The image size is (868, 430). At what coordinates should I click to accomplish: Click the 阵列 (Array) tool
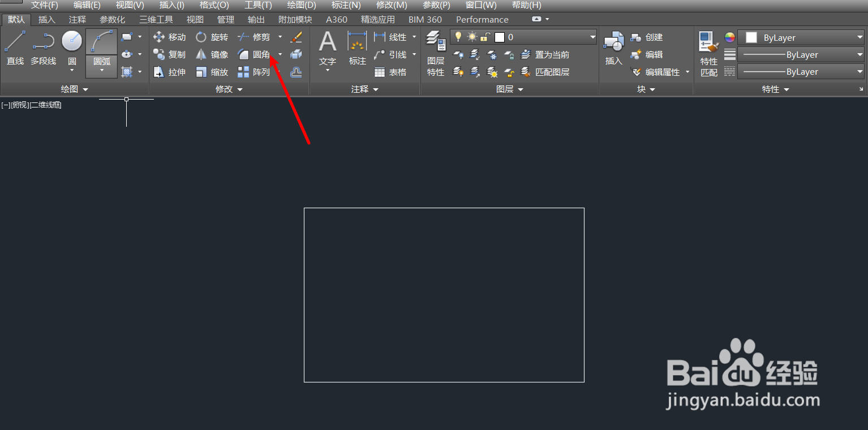255,72
